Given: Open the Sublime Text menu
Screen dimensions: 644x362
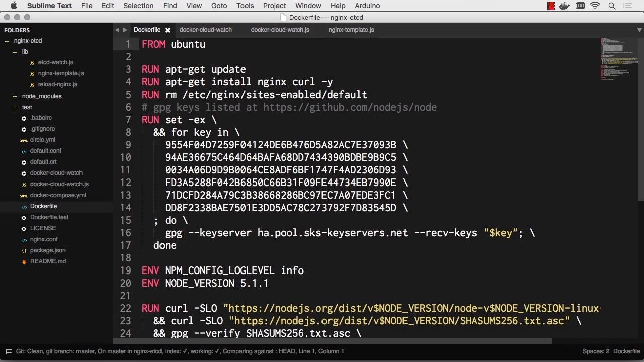Looking at the screenshot, I should click(49, 6).
